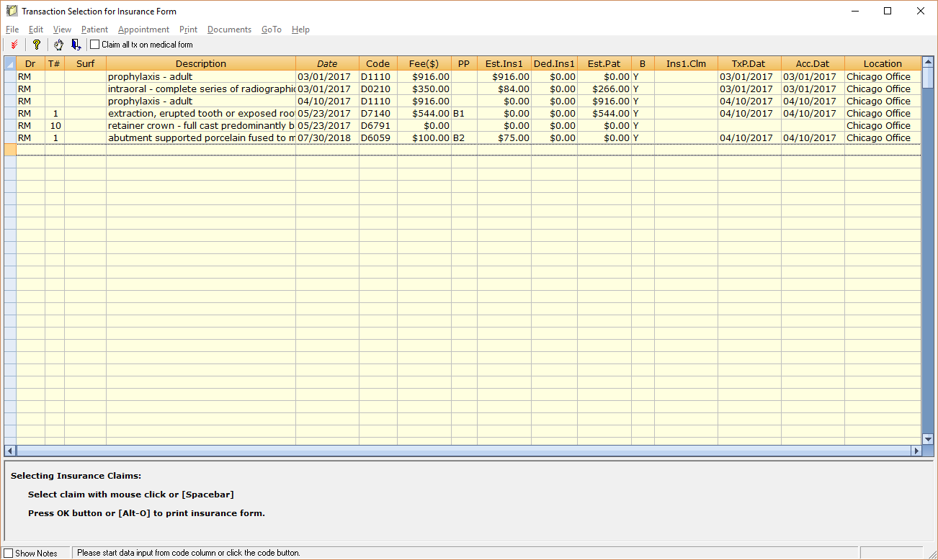
Task: Click the grid select-all corner triangle
Action: pyautogui.click(x=10, y=63)
